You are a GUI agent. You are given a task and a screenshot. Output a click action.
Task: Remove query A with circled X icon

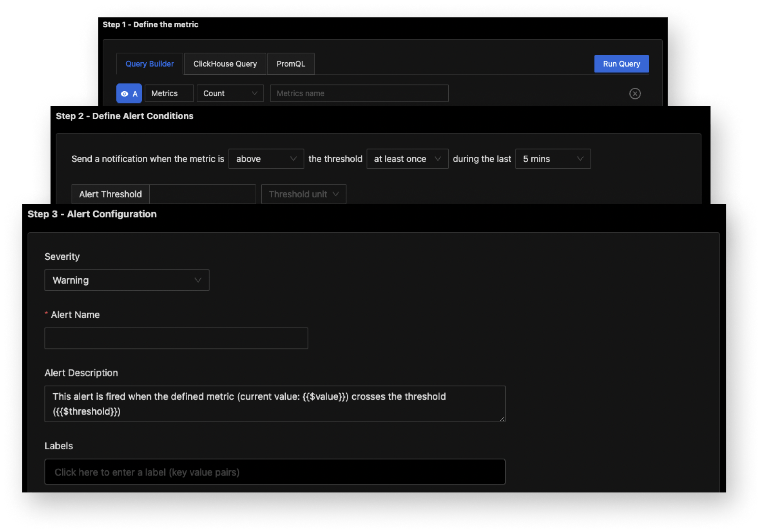click(x=635, y=94)
